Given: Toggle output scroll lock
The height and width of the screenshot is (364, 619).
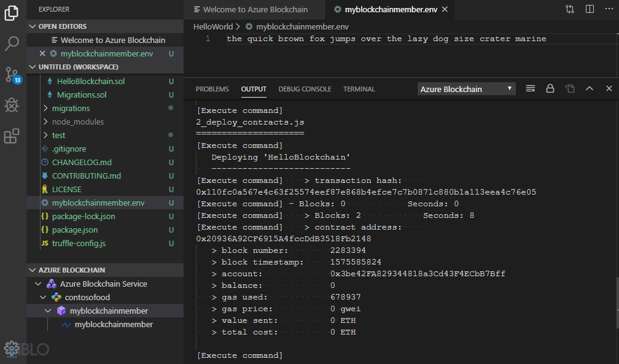Looking at the screenshot, I should (550, 89).
